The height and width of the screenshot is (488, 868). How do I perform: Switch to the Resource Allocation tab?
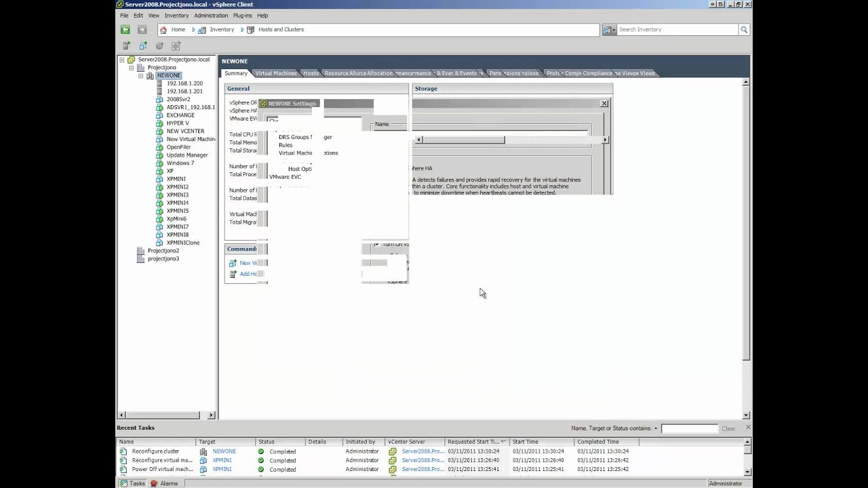coord(358,73)
